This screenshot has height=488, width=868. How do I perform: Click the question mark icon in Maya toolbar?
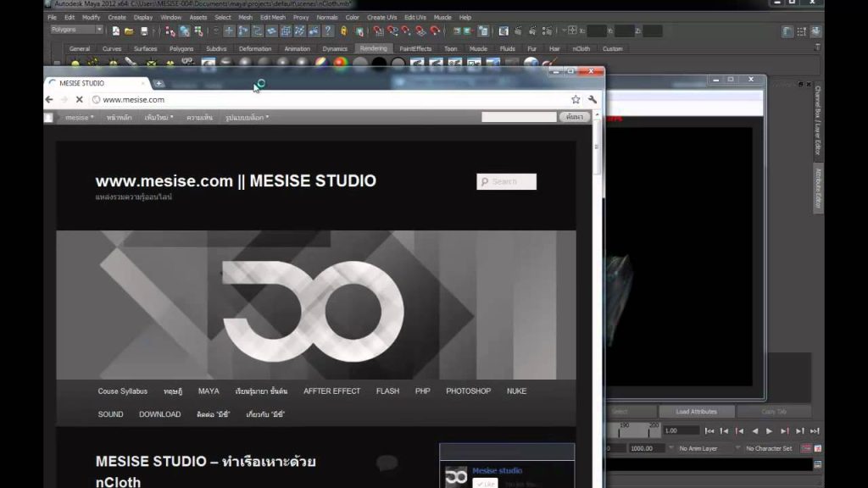328,31
